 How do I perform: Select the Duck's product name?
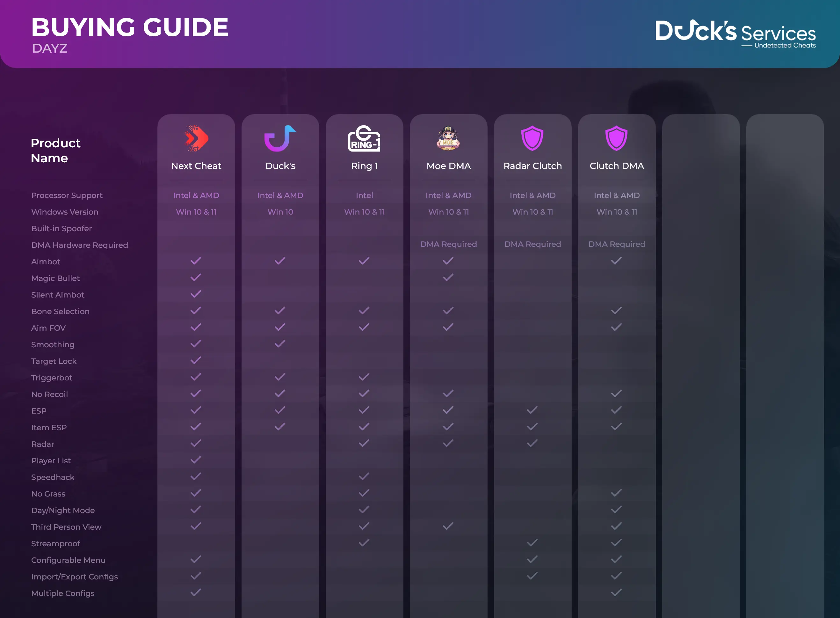280,166
